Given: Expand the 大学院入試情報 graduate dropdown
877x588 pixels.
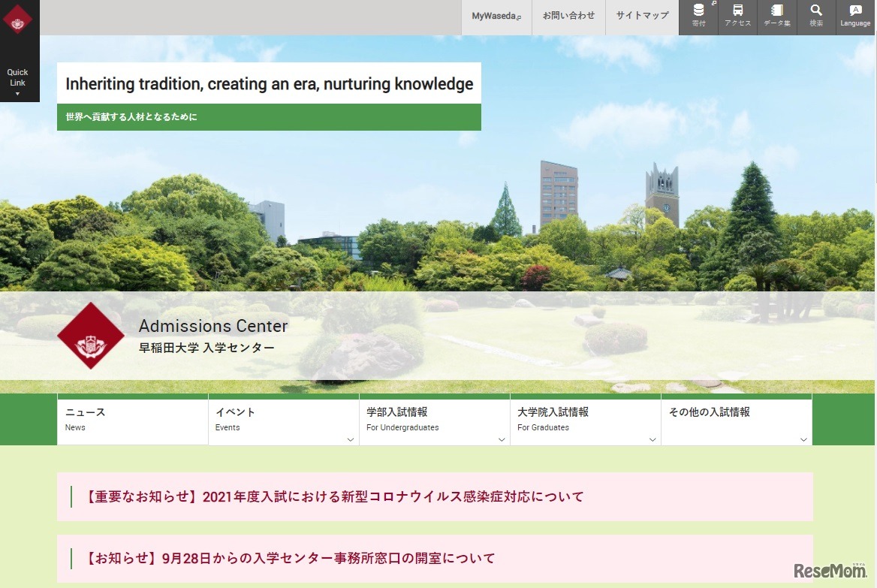Looking at the screenshot, I should (x=652, y=439).
